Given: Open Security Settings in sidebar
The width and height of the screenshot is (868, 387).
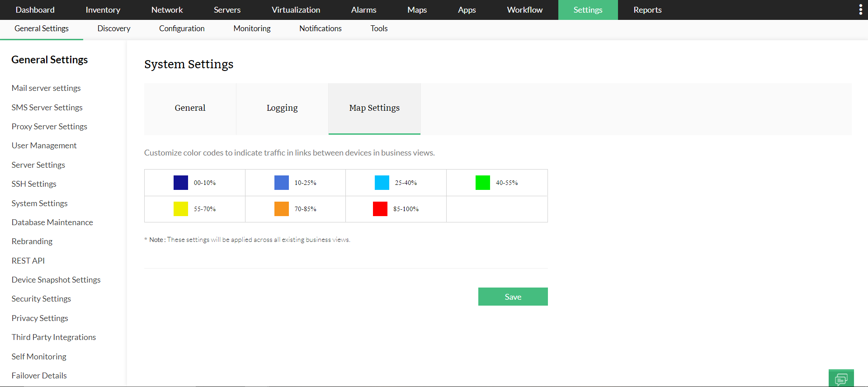Looking at the screenshot, I should coord(41,299).
